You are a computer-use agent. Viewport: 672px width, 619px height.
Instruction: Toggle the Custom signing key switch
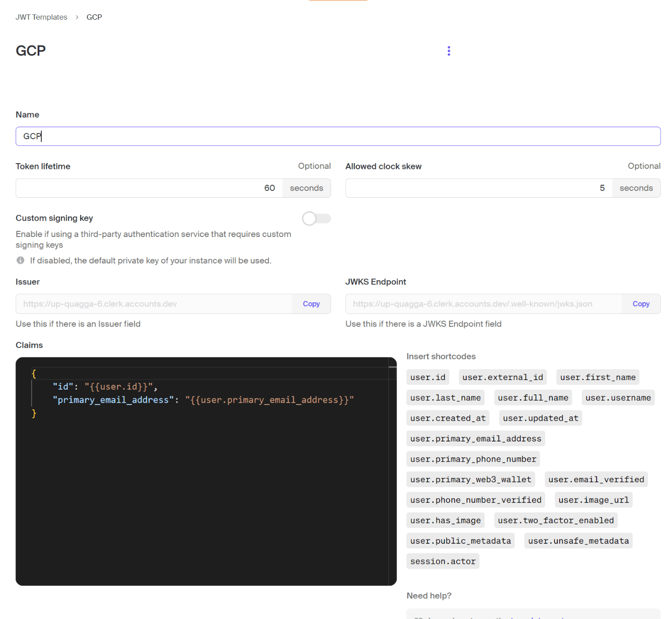[x=316, y=218]
